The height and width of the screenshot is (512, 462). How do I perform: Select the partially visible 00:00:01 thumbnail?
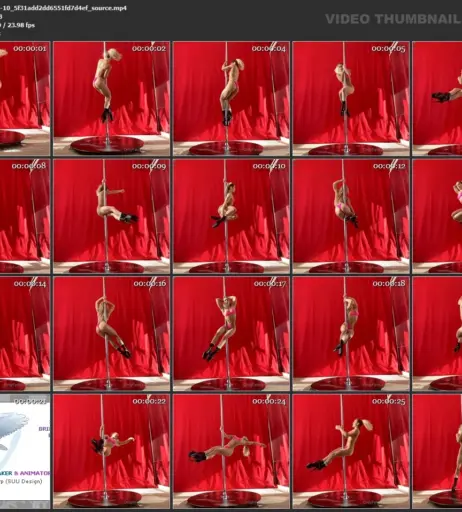25,99
